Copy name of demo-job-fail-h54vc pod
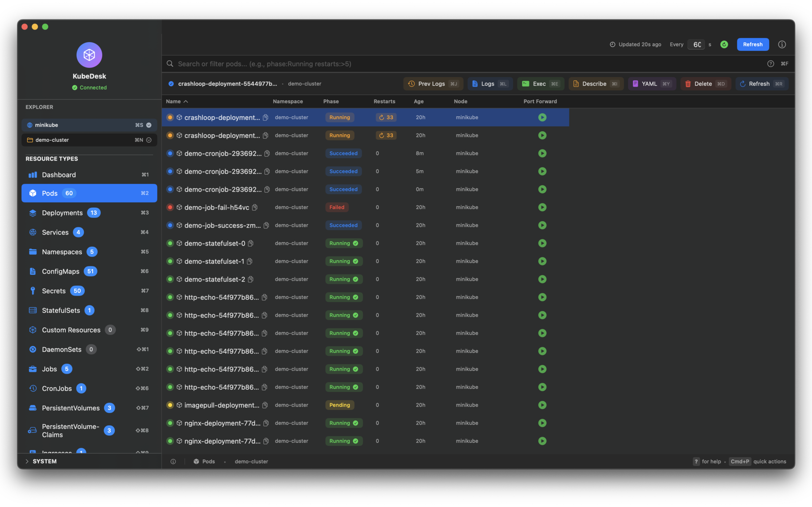This screenshot has height=507, width=812. pyautogui.click(x=255, y=207)
